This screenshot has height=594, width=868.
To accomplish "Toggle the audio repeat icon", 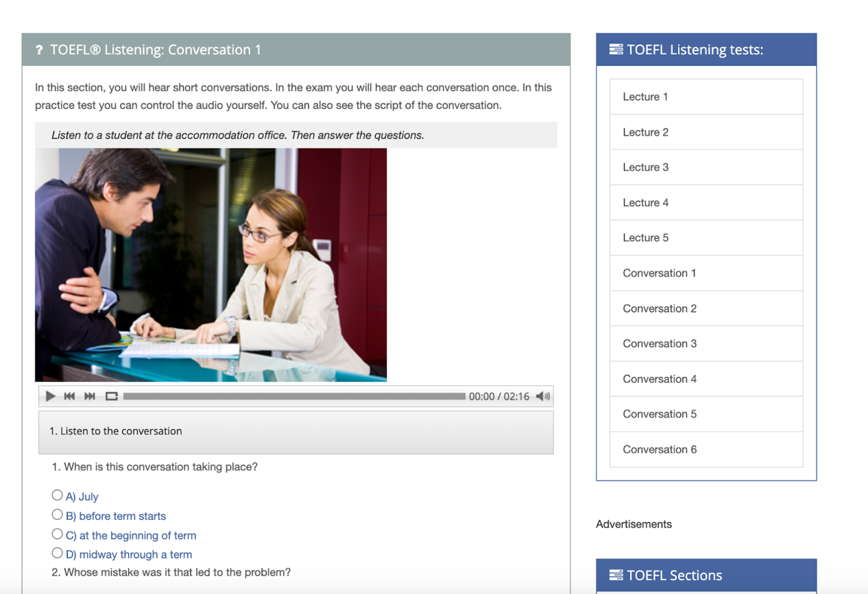I will pyautogui.click(x=112, y=396).
